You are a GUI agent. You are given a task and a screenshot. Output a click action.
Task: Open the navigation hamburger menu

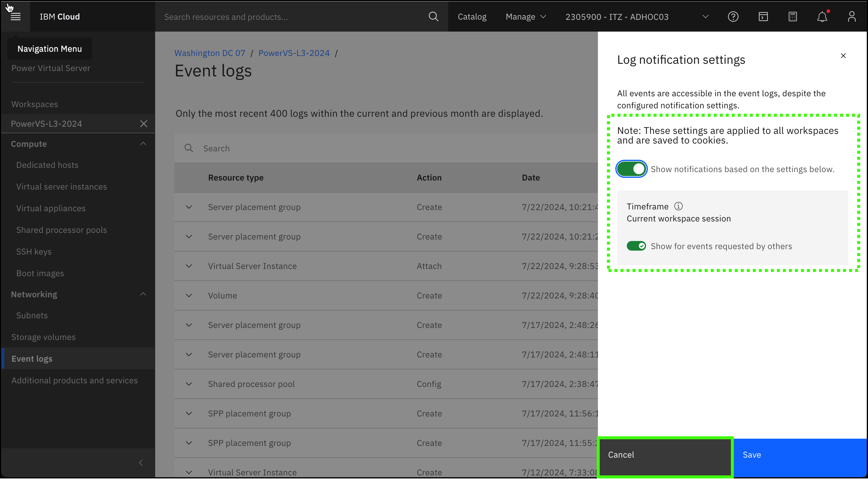pos(16,16)
